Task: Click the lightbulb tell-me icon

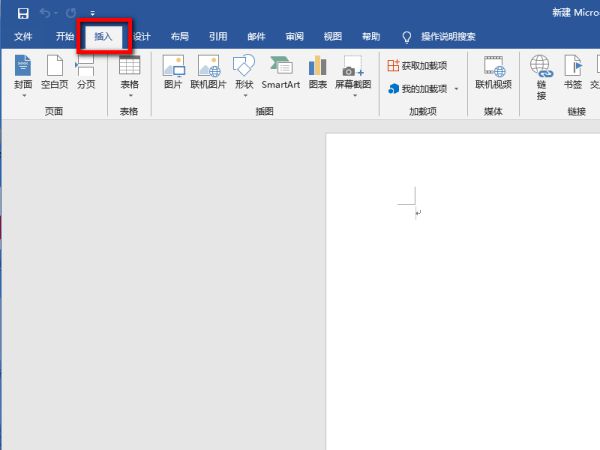Action: pos(407,37)
